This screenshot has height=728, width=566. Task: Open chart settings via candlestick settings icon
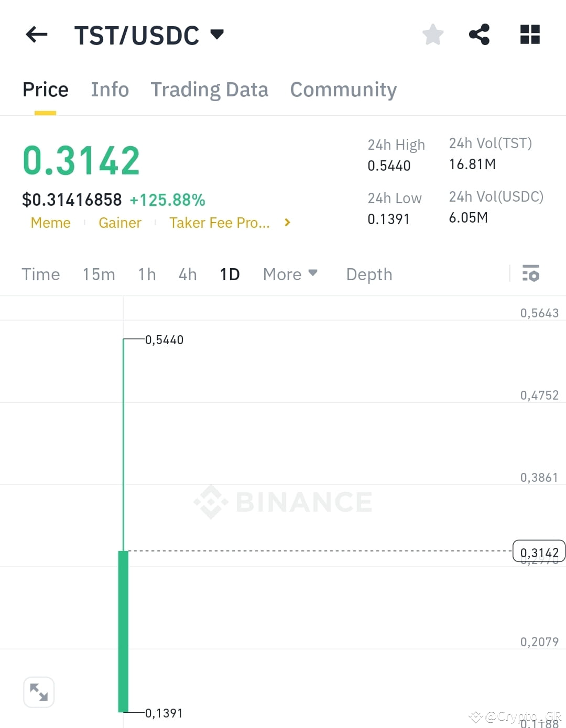pyautogui.click(x=531, y=274)
